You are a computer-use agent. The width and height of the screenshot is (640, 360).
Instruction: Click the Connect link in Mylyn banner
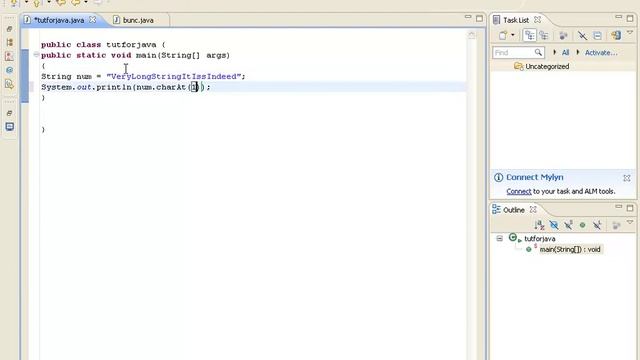(x=518, y=191)
